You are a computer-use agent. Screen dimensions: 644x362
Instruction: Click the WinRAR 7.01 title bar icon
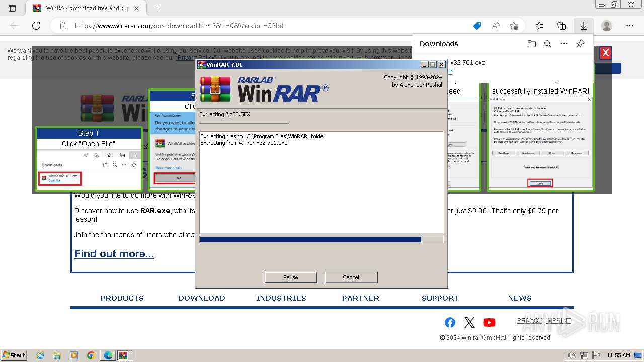click(x=202, y=65)
